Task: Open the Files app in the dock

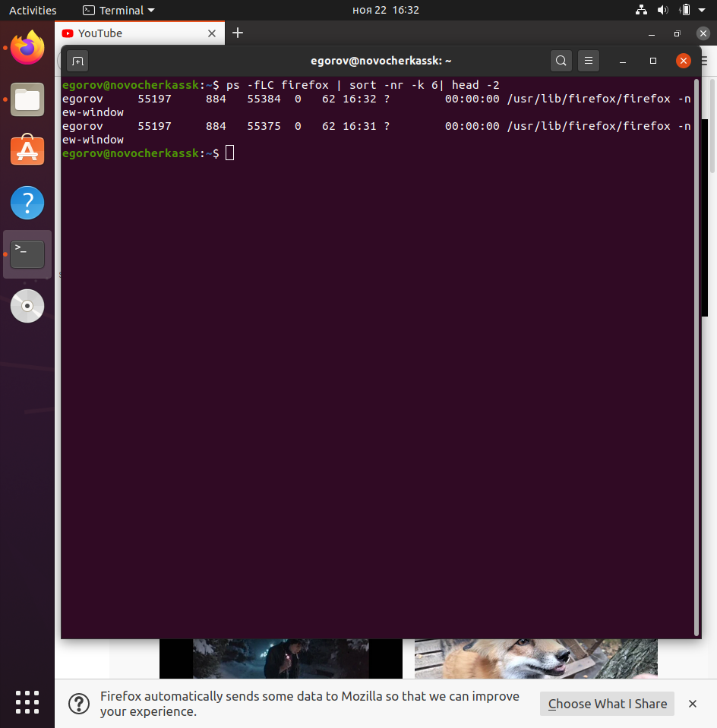Action: click(x=27, y=99)
